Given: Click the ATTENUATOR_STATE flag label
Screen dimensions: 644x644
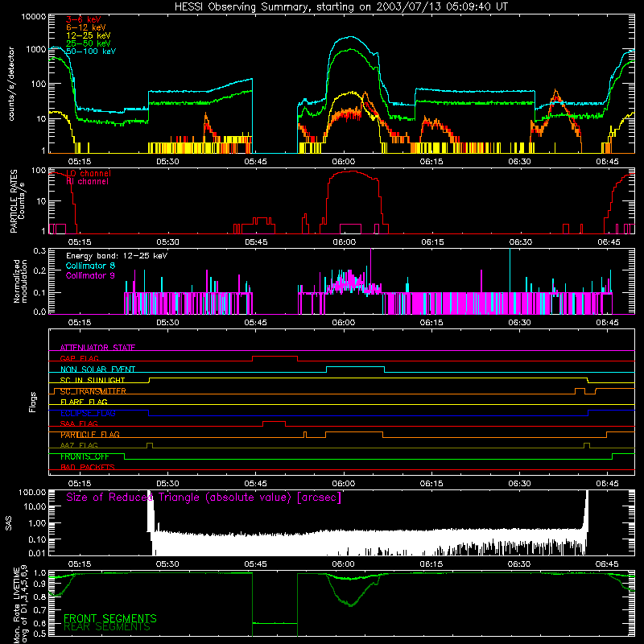Looking at the screenshot, I should (97, 348).
